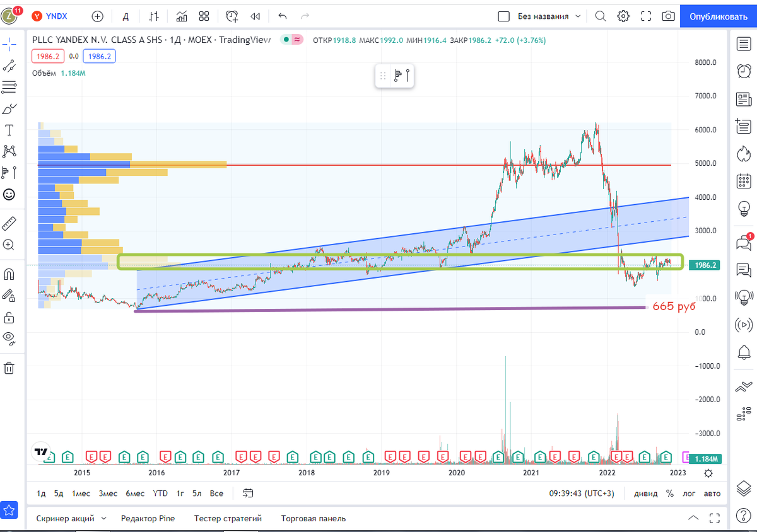Select the 1мес date range
The width and height of the screenshot is (757, 532).
[81, 493]
